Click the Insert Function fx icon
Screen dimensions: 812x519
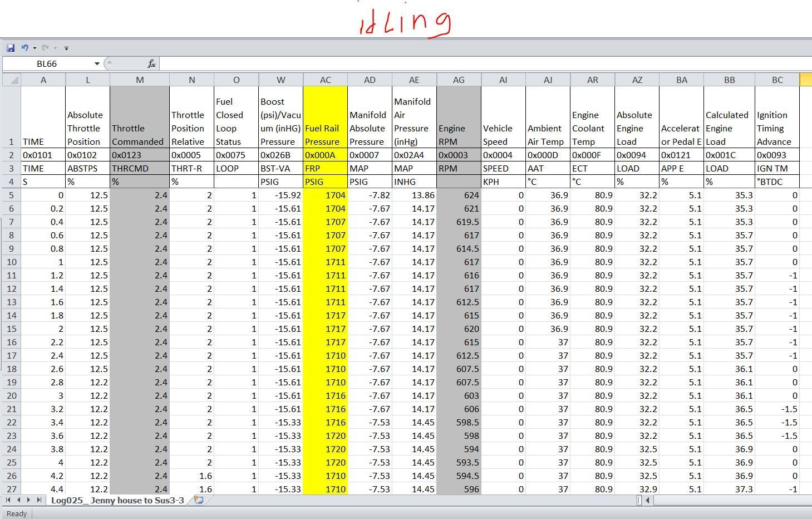point(151,64)
